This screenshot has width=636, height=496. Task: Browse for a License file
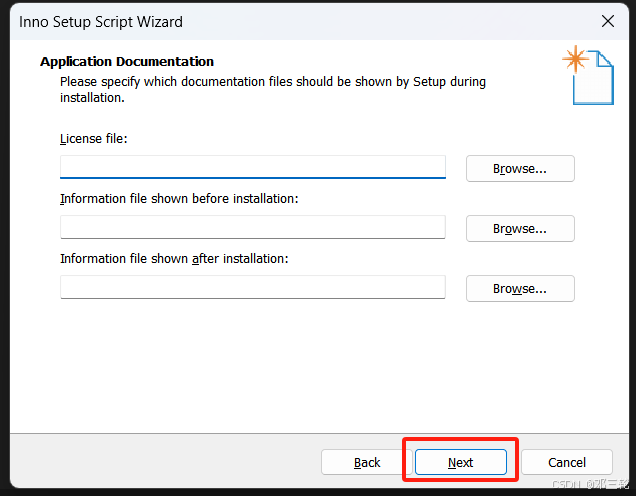click(520, 168)
